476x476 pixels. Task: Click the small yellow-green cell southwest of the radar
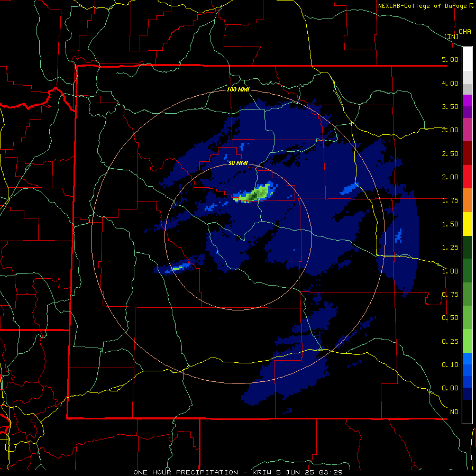[x=178, y=268]
